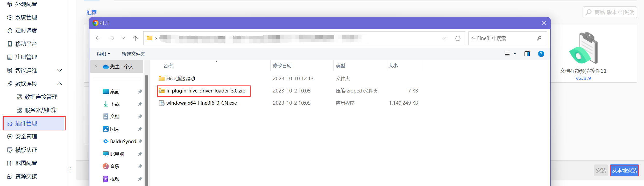This screenshot has width=644, height=186.
Task: Select 音乐 in quick access
Action: tap(115, 167)
